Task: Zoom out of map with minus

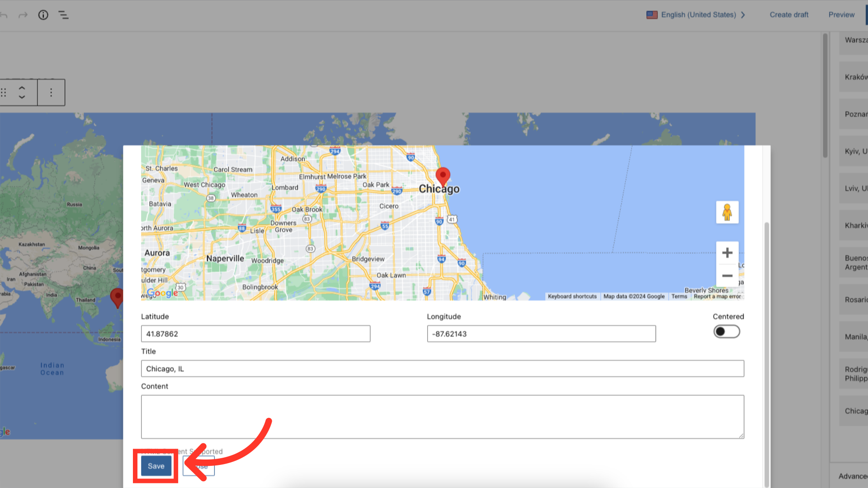Action: pyautogui.click(x=727, y=276)
